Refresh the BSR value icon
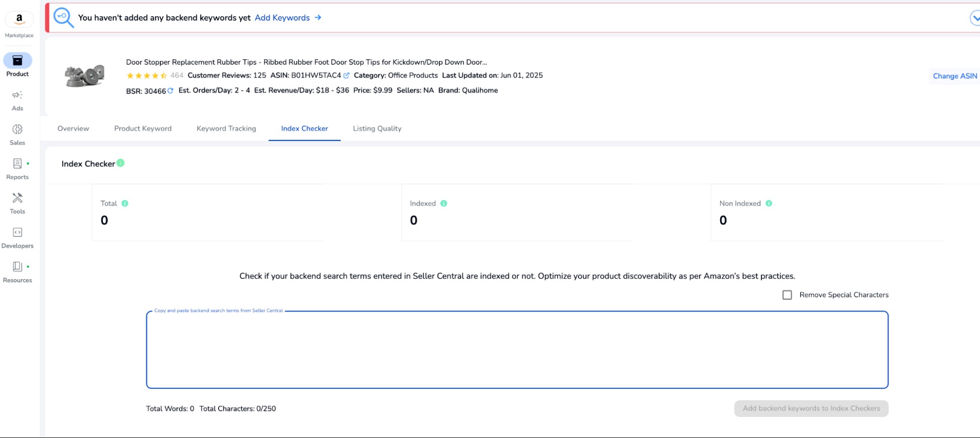980x438 pixels. tap(171, 91)
